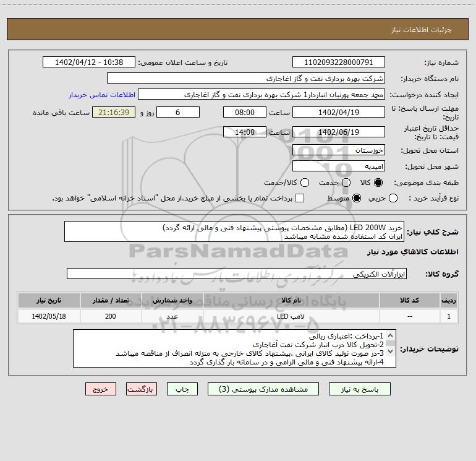Click the remaining time countdown 21:16:39
The image size is (476, 461).
tap(114, 112)
